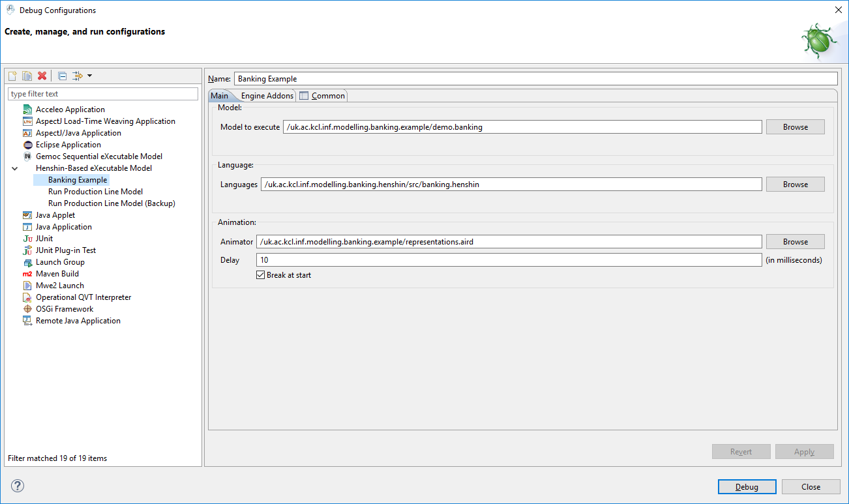Close the Debug Configurations window

tap(838, 10)
